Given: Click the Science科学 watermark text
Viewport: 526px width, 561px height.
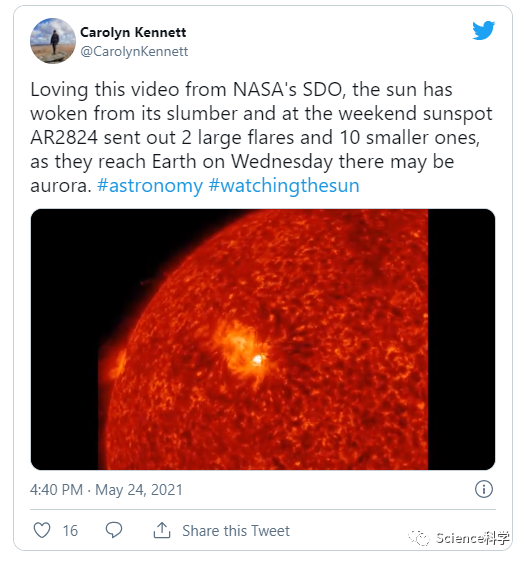Looking at the screenshot, I should 472,538.
